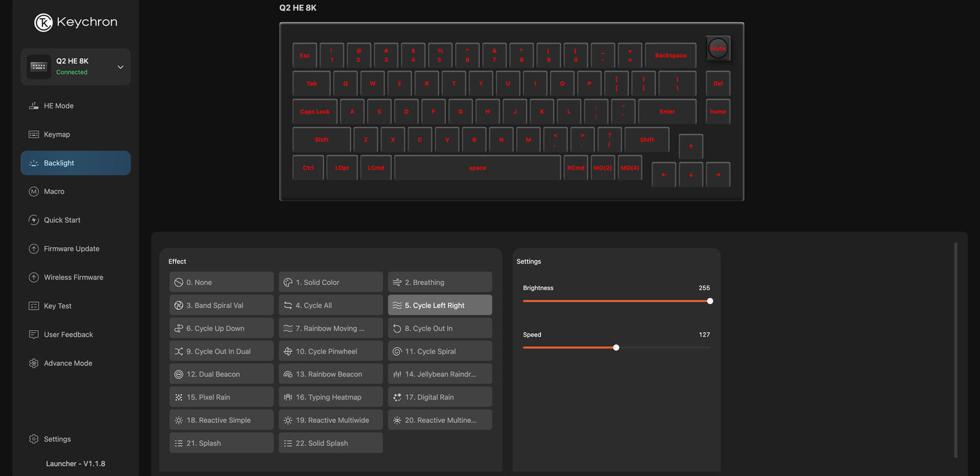
Task: Open the Settings gear icon
Action: [34, 439]
